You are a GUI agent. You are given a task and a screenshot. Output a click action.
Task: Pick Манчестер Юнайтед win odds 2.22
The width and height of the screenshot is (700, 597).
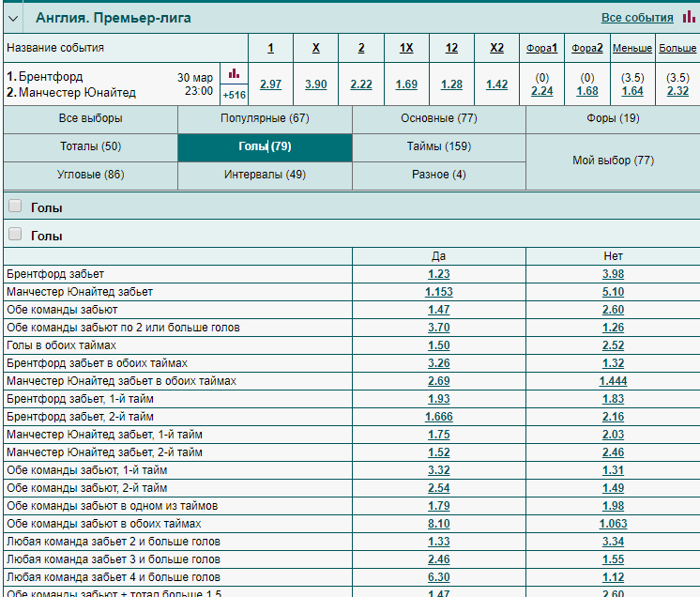(x=361, y=84)
